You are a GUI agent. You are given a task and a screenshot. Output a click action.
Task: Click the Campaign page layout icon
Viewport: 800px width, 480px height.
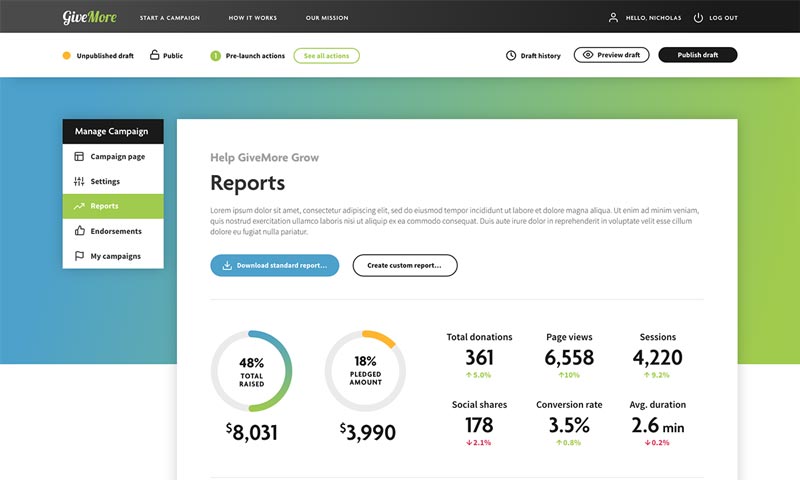[x=79, y=157]
